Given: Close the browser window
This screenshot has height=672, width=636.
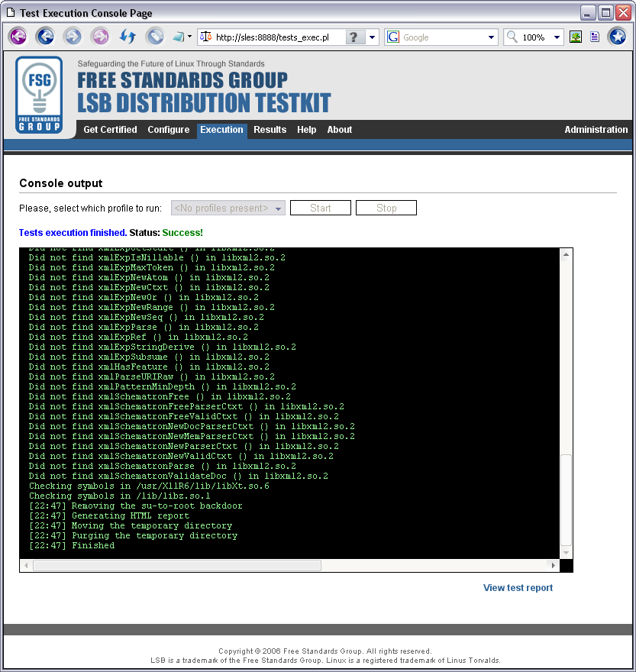Looking at the screenshot, I should pyautogui.click(x=623, y=13).
